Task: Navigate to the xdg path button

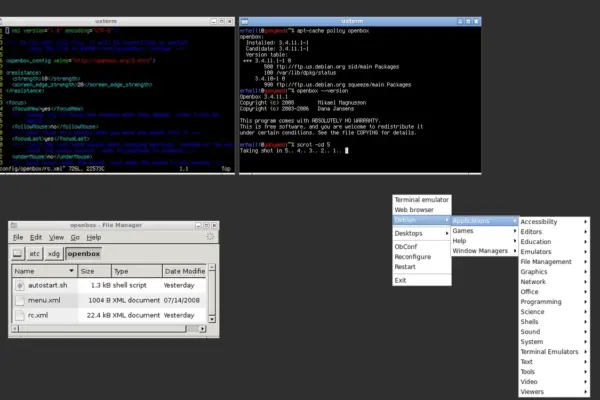Action: [x=54, y=253]
